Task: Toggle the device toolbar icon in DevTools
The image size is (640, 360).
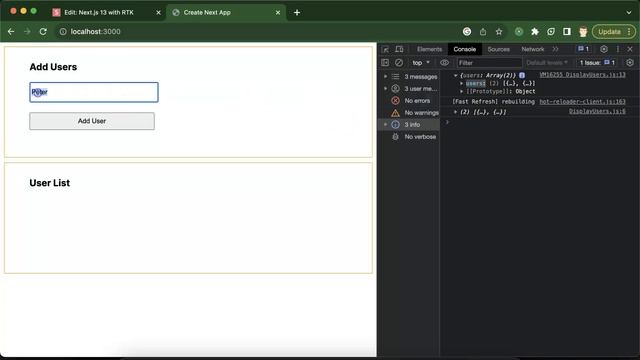Action: tap(399, 49)
